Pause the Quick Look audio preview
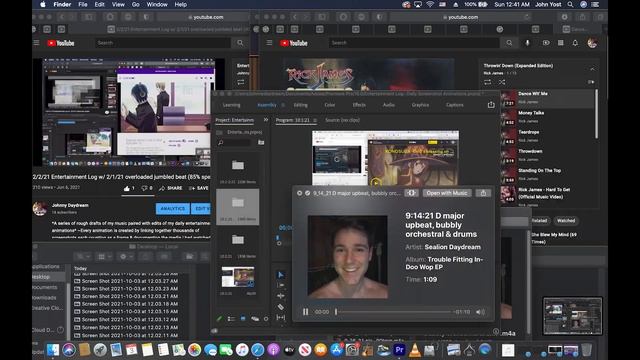 click(x=305, y=312)
